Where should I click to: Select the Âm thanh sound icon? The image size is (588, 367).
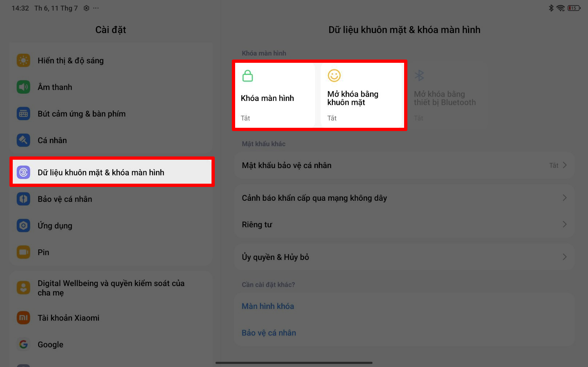click(x=23, y=87)
